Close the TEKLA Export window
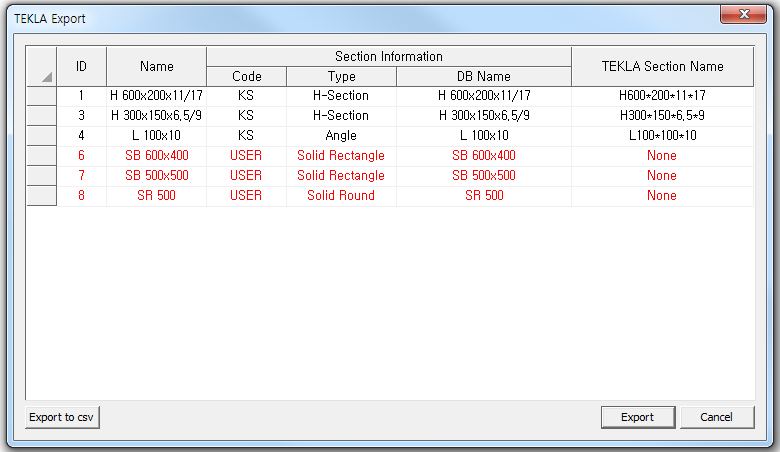780x452 pixels. click(744, 14)
